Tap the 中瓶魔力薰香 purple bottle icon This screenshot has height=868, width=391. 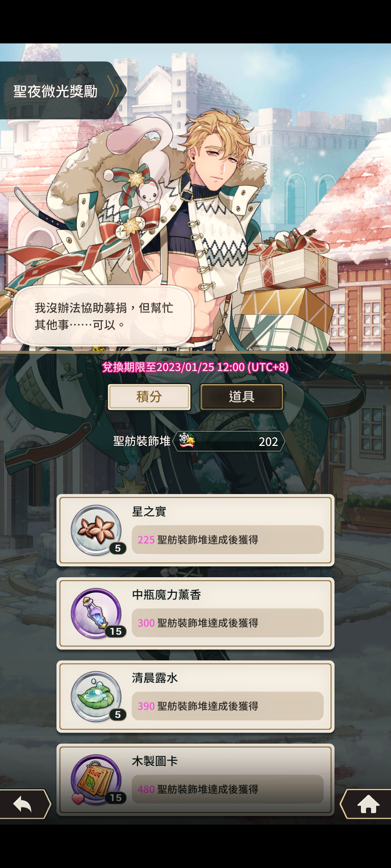coord(96,613)
